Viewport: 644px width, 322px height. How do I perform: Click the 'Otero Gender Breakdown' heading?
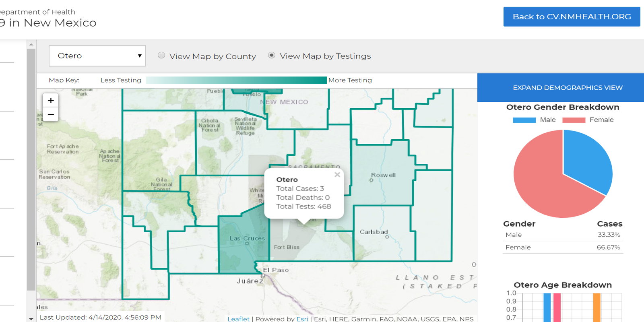(563, 107)
